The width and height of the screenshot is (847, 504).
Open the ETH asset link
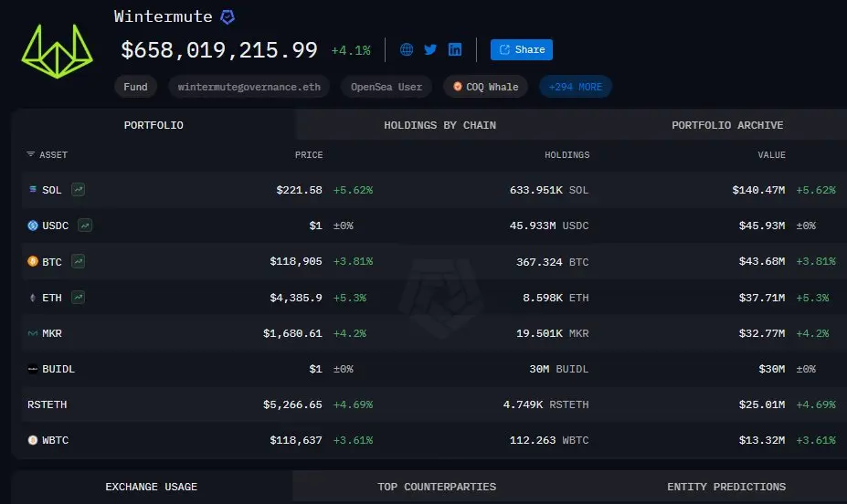click(x=52, y=298)
